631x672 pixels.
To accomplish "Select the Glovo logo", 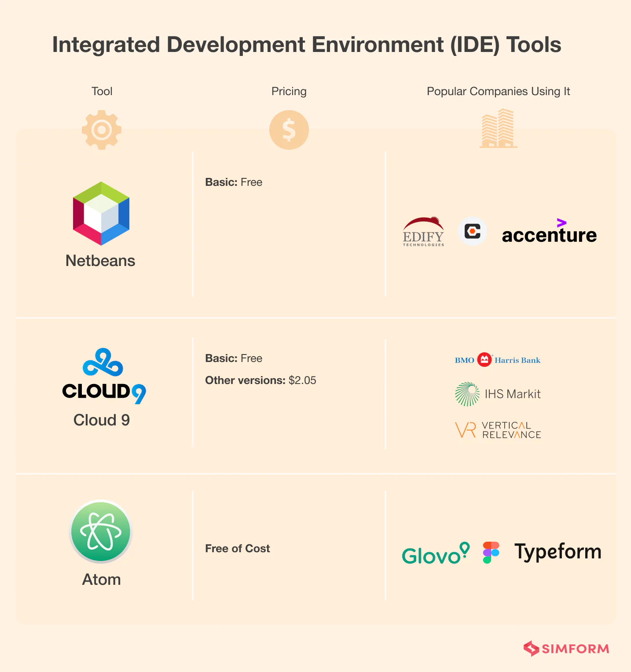I will click(435, 554).
